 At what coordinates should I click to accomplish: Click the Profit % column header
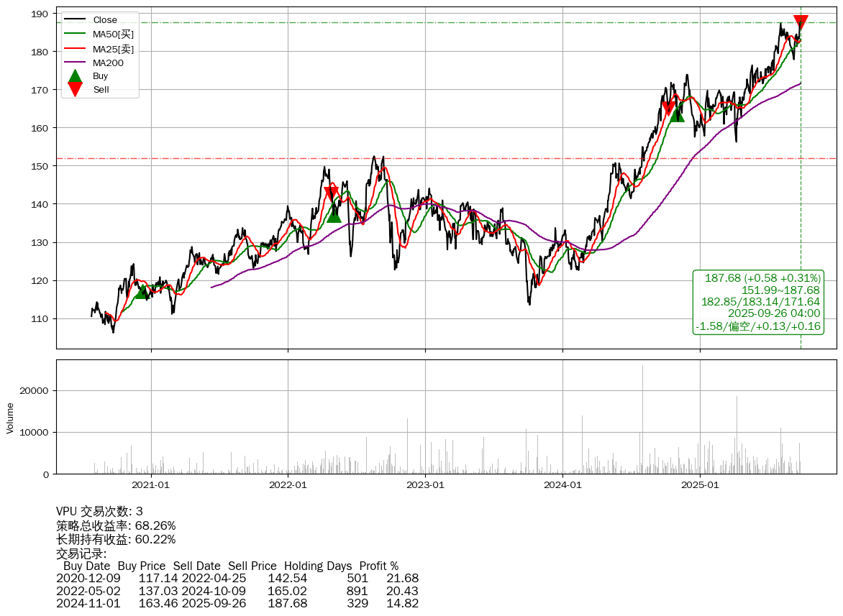click(378, 566)
